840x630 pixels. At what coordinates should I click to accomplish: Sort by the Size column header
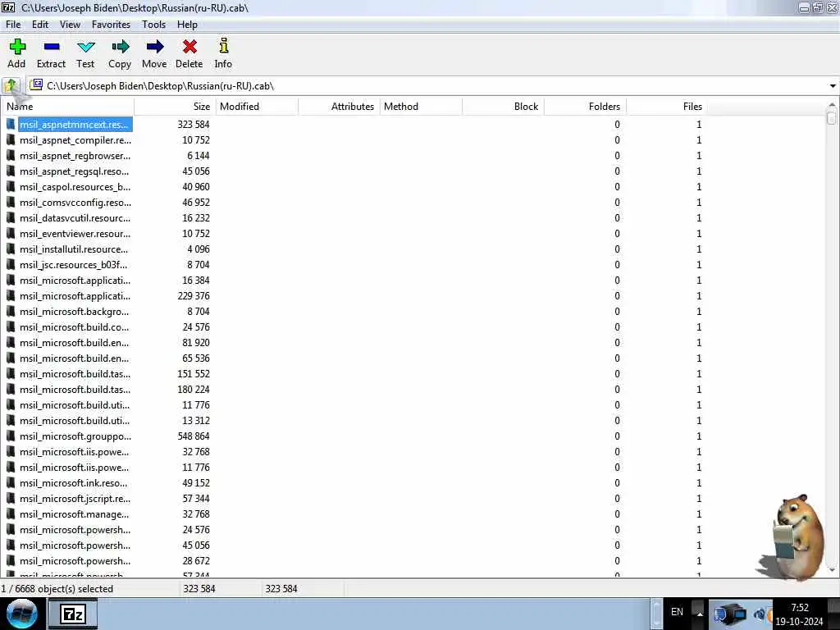point(176,106)
